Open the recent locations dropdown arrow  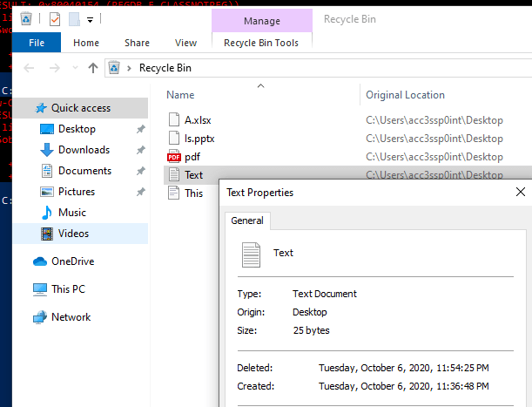tap(73, 68)
